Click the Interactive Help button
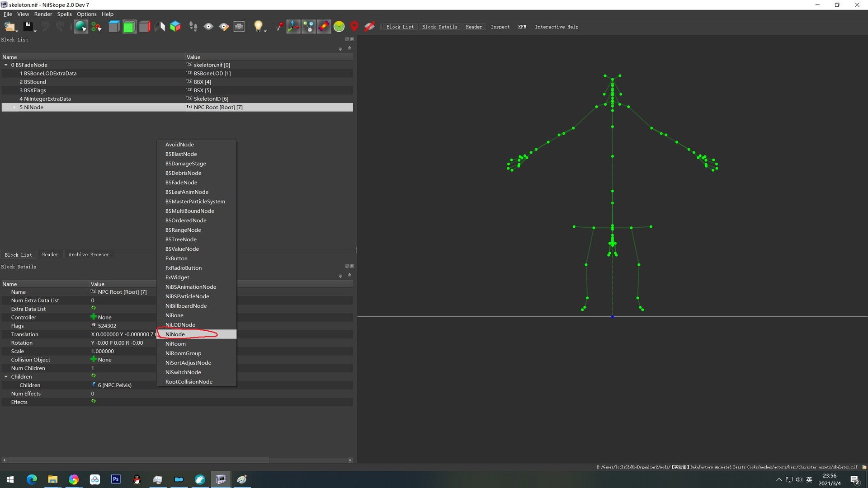 point(557,27)
